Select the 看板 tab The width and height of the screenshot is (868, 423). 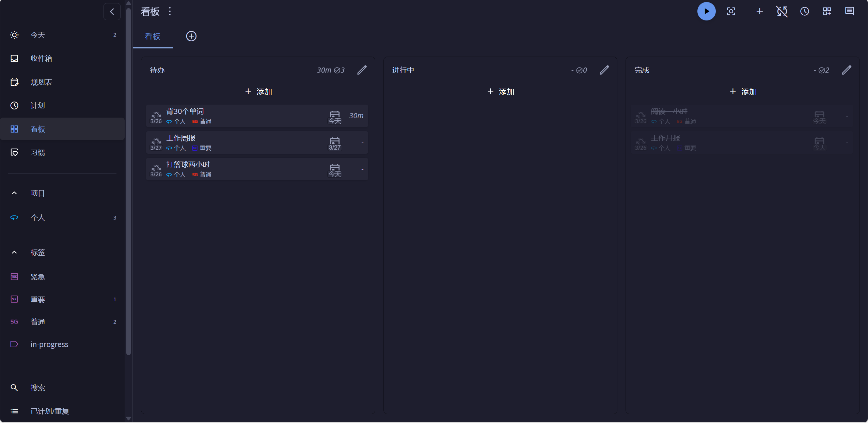pos(153,36)
